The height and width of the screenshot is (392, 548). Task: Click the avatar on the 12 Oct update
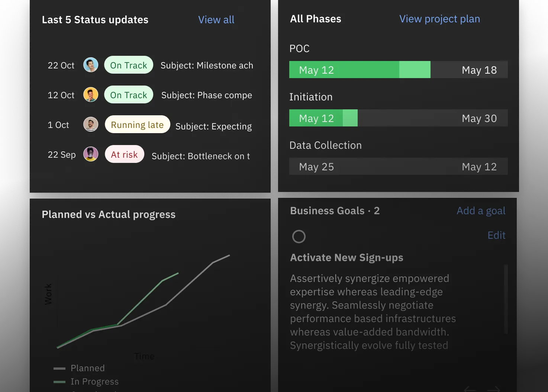click(91, 95)
